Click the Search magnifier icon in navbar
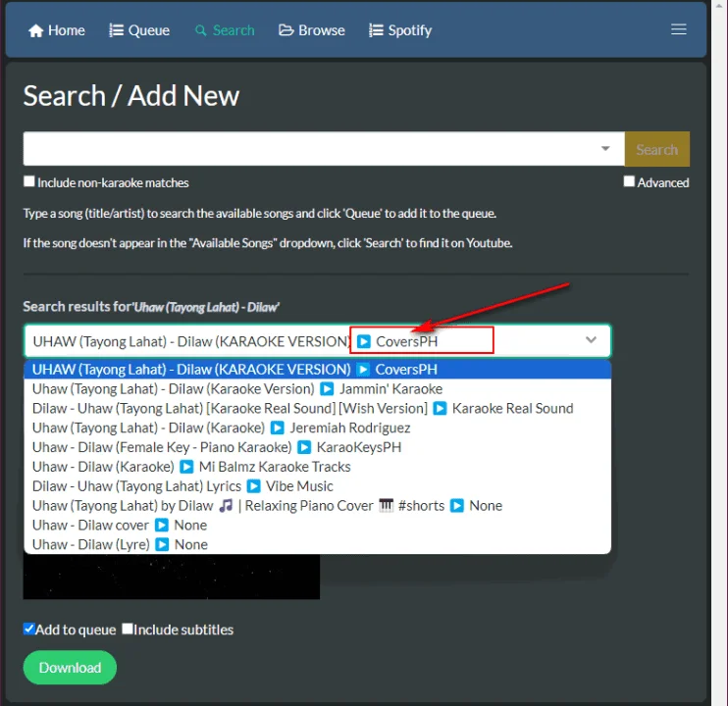This screenshot has height=706, width=728. click(200, 30)
